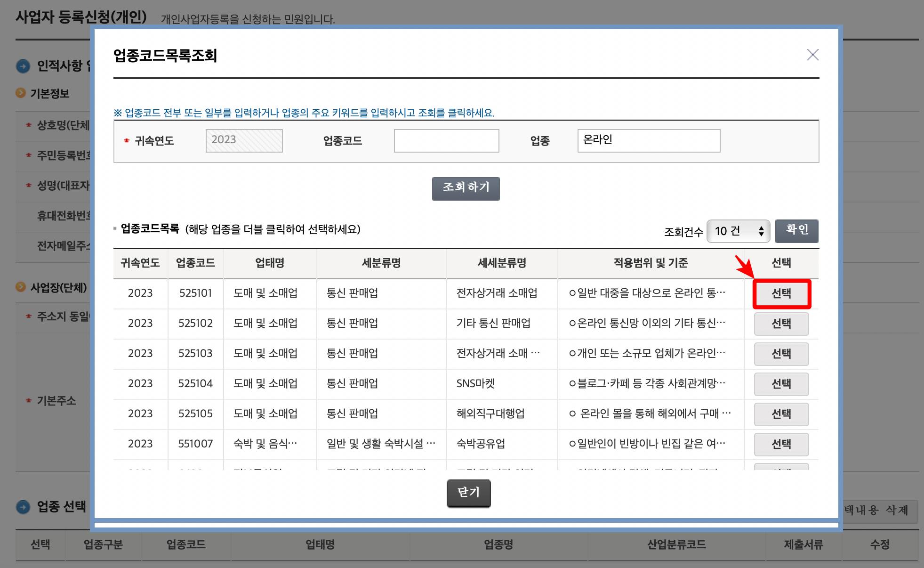Select 선택 for code 525103
The height and width of the screenshot is (568, 924).
pyautogui.click(x=781, y=354)
